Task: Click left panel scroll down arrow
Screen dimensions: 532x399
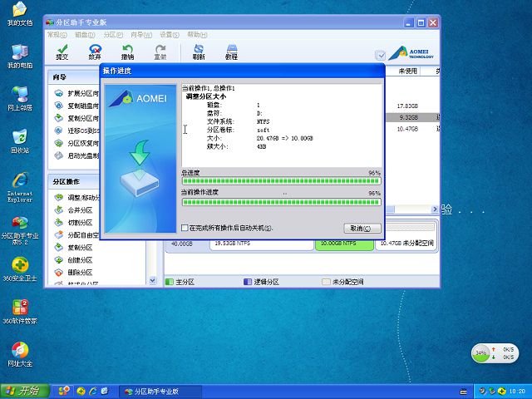Action: coord(152,281)
